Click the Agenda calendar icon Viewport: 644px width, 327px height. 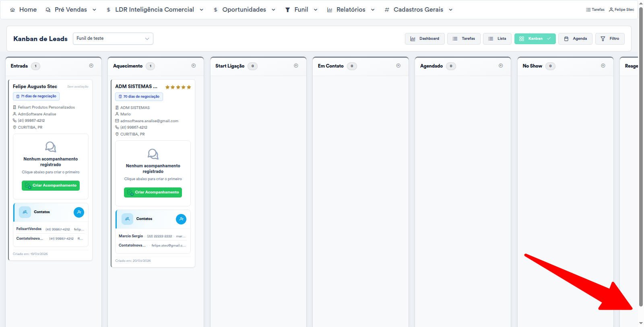click(x=566, y=39)
